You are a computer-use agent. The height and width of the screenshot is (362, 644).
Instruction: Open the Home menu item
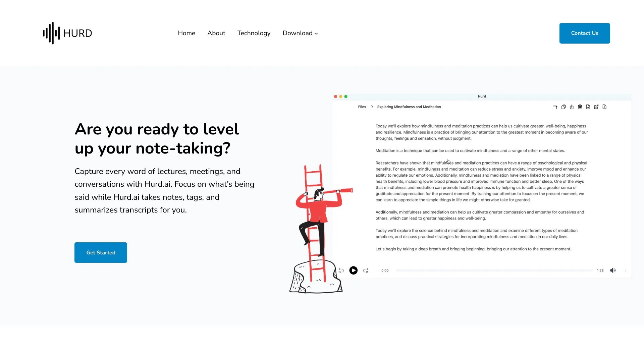pos(186,33)
